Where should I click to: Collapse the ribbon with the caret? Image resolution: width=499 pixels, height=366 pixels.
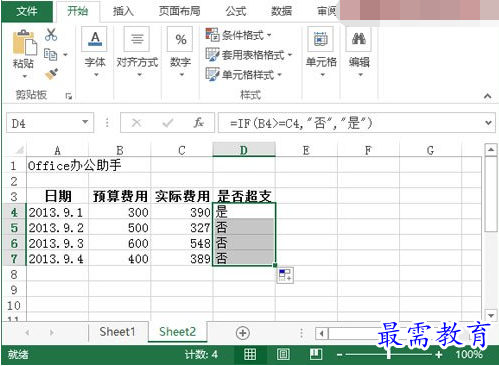488,96
